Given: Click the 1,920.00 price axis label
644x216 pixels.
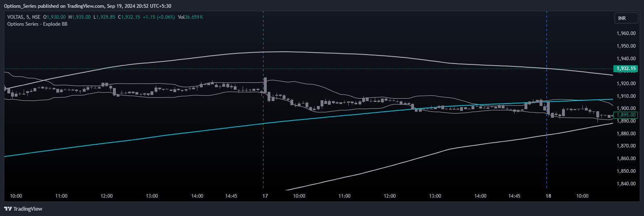Looking at the screenshot, I should point(626,84).
